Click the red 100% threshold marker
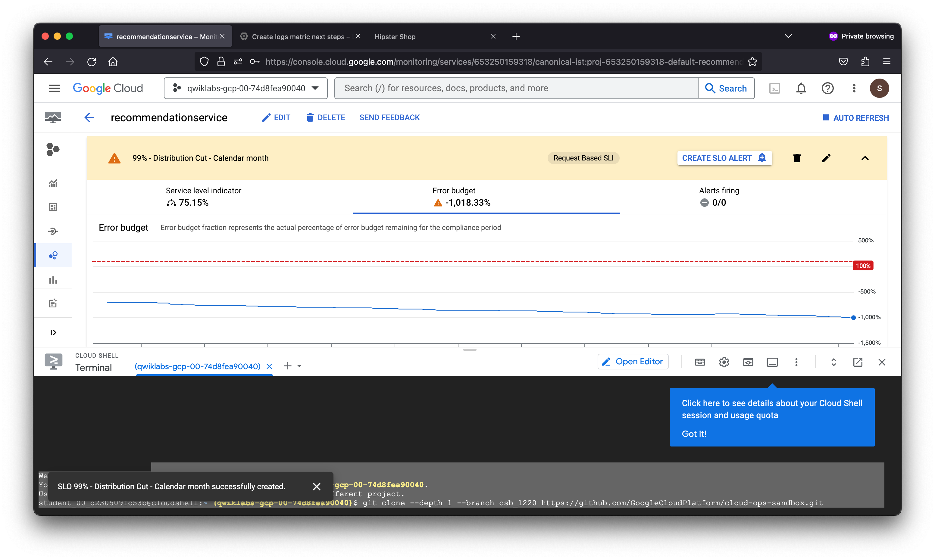Screen dimensions: 935x560 pos(863,266)
